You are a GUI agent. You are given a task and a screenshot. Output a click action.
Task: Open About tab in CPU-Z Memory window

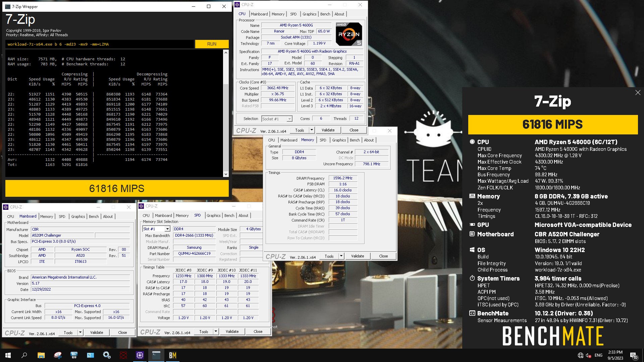369,140
